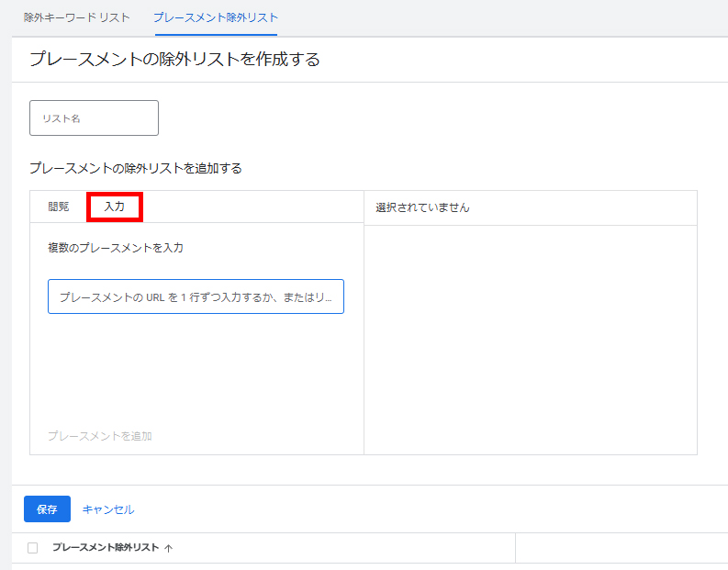Open the 閲覧 tab
The image size is (728, 570).
pyautogui.click(x=59, y=207)
